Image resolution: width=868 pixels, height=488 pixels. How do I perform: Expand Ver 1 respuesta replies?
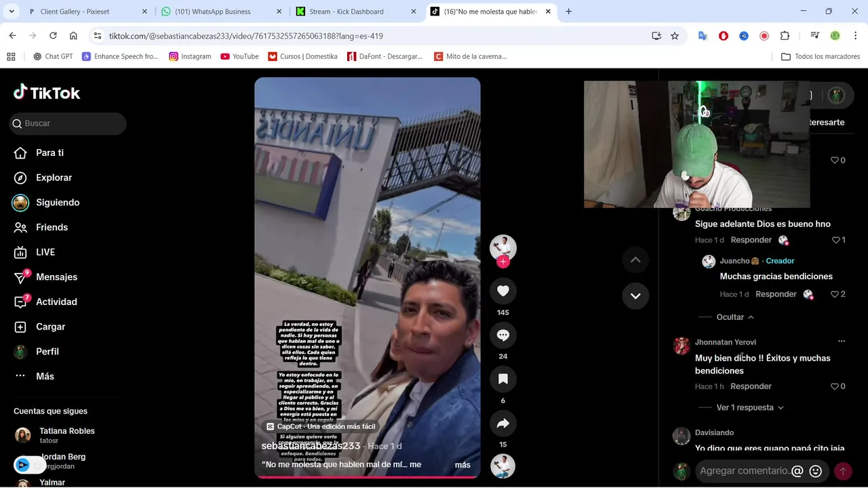(x=750, y=407)
